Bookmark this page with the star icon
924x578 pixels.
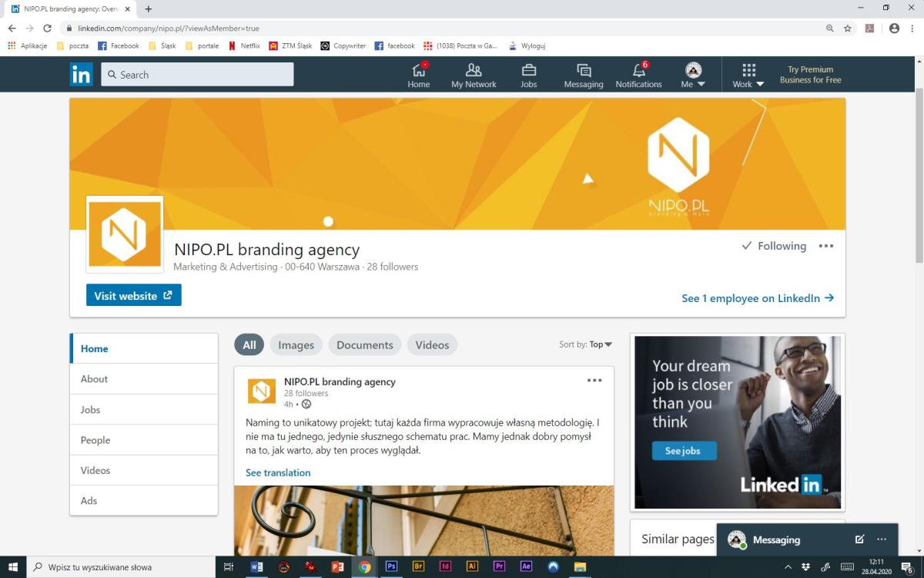tap(848, 28)
